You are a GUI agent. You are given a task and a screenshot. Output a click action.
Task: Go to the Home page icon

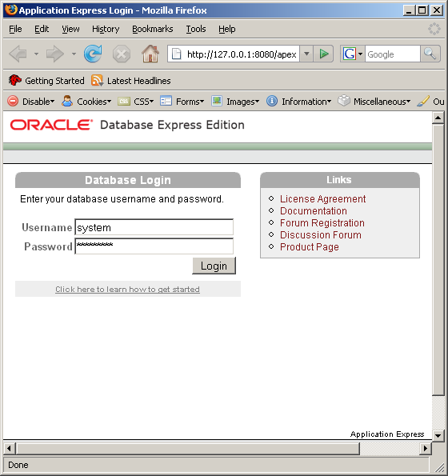click(x=150, y=54)
